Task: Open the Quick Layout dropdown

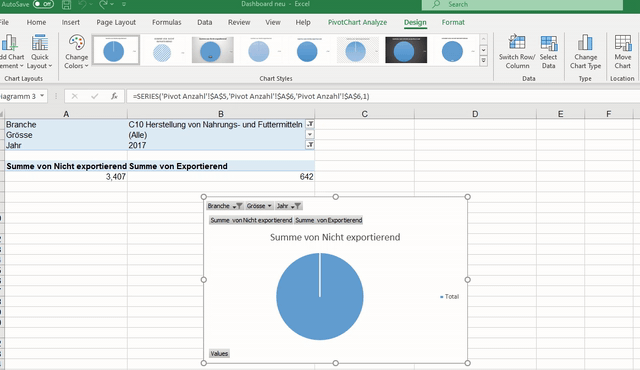Action: (x=40, y=52)
